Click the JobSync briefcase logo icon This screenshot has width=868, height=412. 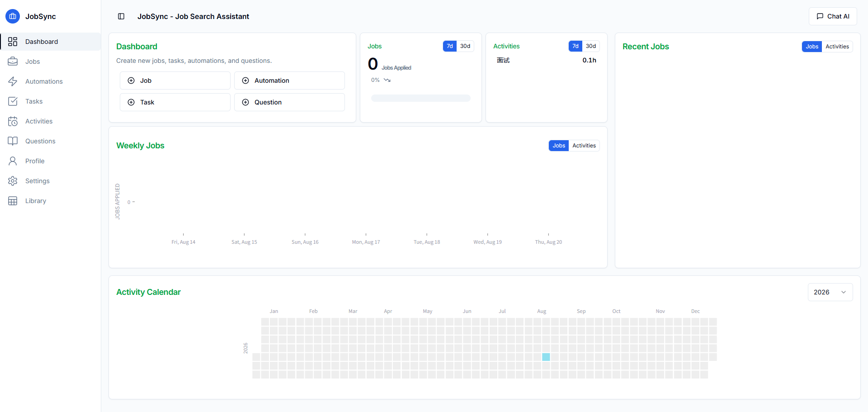[x=13, y=16]
